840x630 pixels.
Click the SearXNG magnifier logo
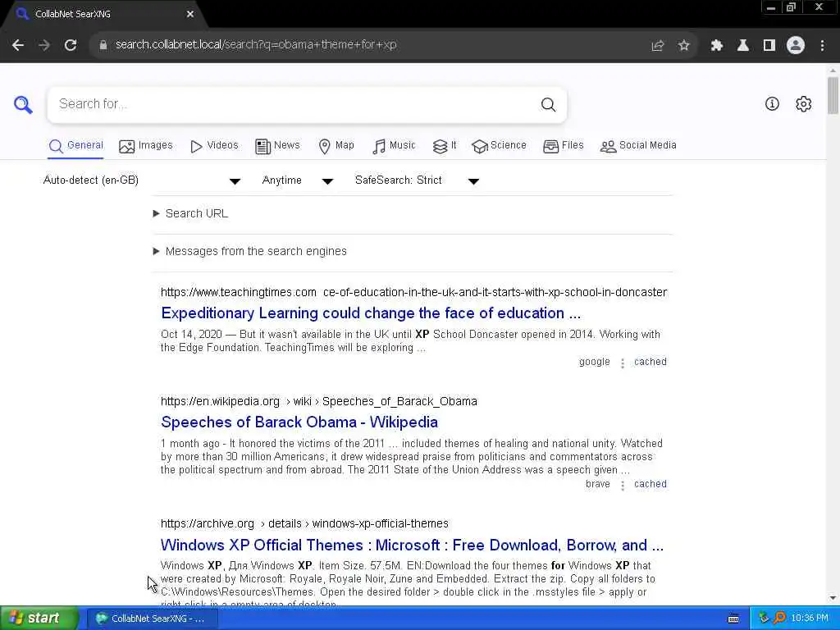23,104
